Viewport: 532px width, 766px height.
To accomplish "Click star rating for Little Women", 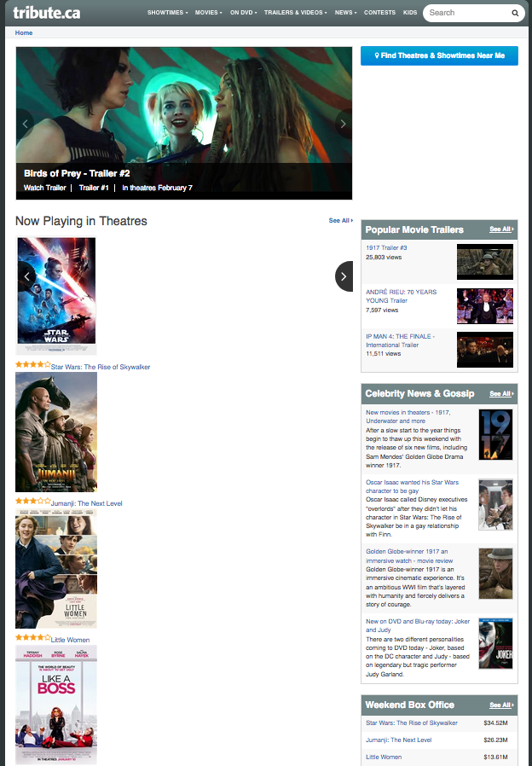I will [x=32, y=637].
